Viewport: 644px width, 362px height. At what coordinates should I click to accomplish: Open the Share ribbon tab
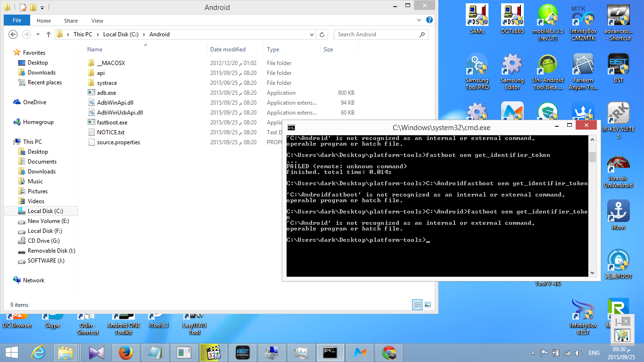click(71, 21)
